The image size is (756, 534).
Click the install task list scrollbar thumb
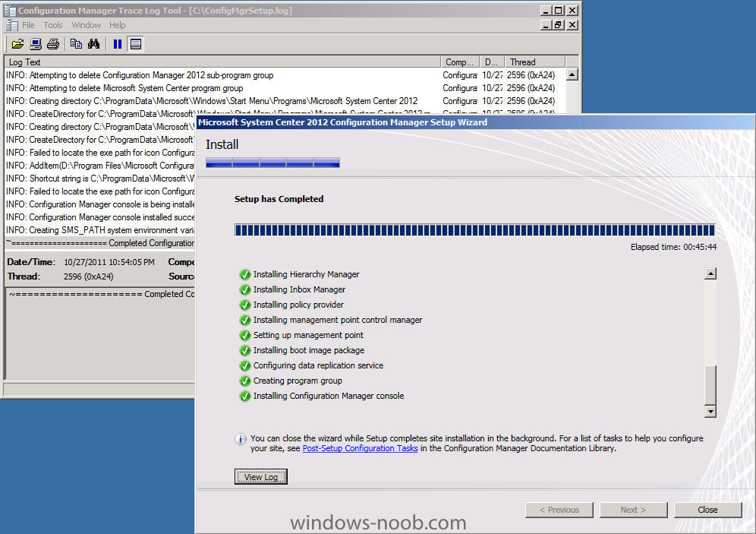coord(710,385)
